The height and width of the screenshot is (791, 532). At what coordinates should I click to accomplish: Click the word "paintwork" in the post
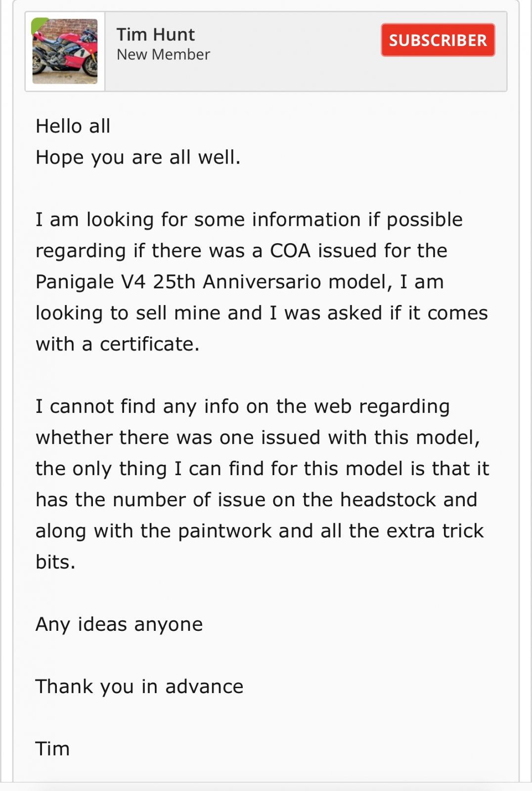click(224, 531)
